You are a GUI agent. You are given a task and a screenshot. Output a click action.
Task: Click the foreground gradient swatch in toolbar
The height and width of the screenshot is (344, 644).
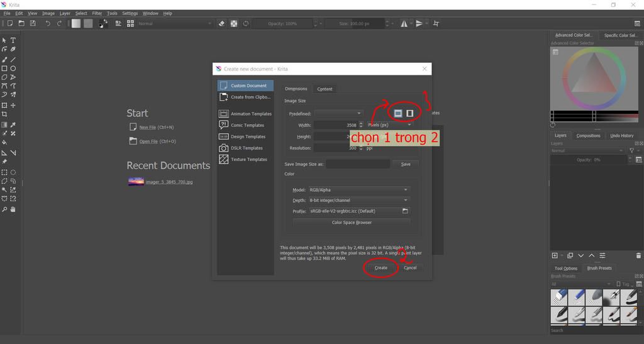click(x=76, y=23)
